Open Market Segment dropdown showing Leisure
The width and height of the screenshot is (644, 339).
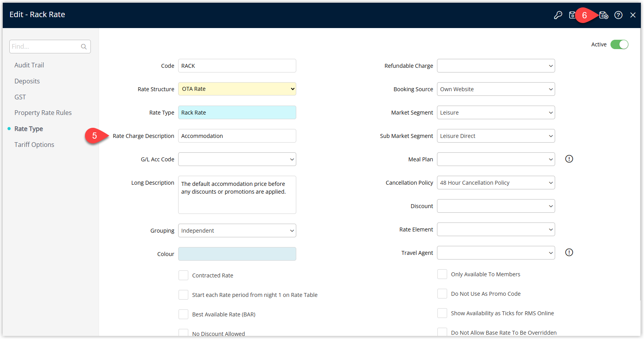496,113
